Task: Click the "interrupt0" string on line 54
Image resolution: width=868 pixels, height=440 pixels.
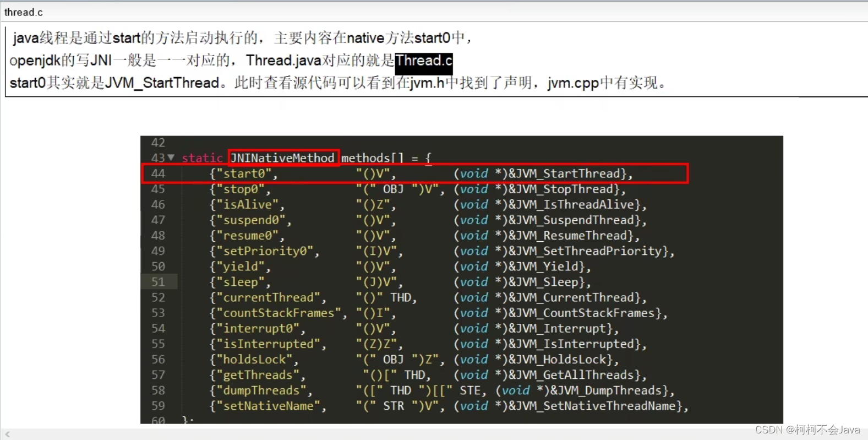Action: tap(258, 328)
